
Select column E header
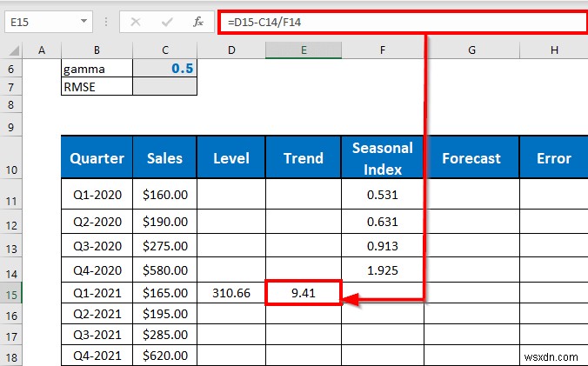tap(304, 50)
